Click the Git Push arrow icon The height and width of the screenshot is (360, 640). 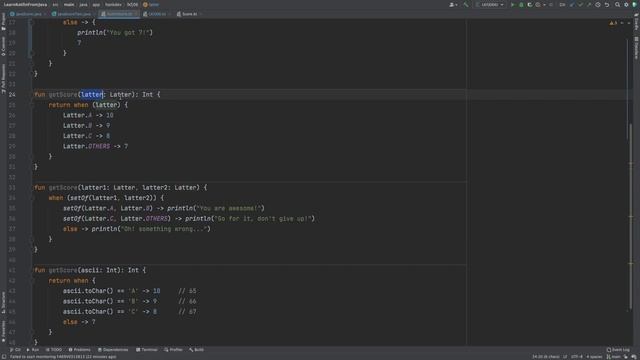(x=589, y=4)
